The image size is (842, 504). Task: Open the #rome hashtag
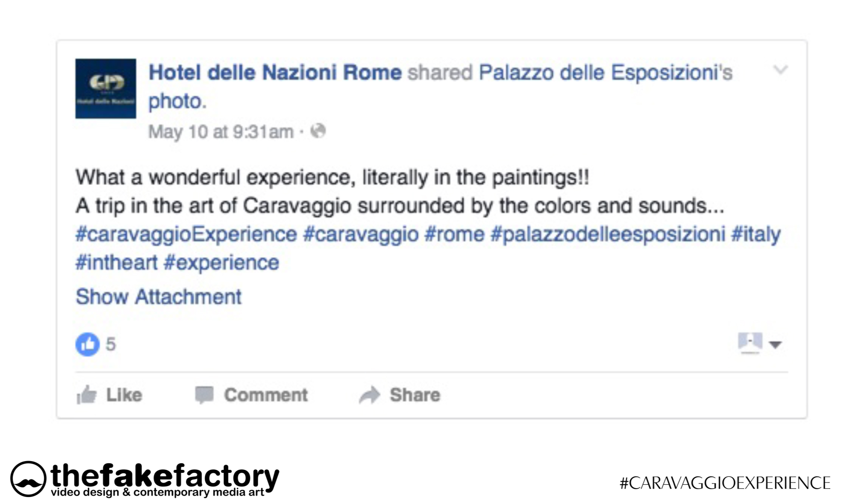(454, 234)
